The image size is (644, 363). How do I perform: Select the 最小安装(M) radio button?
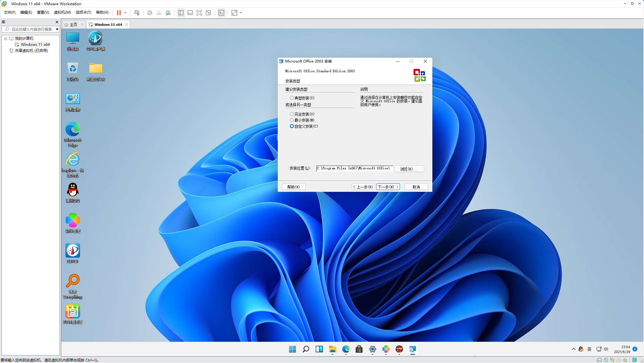click(x=292, y=120)
